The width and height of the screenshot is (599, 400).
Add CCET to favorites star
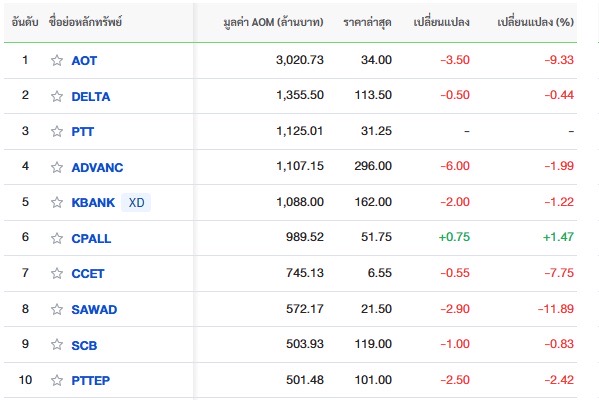point(57,274)
